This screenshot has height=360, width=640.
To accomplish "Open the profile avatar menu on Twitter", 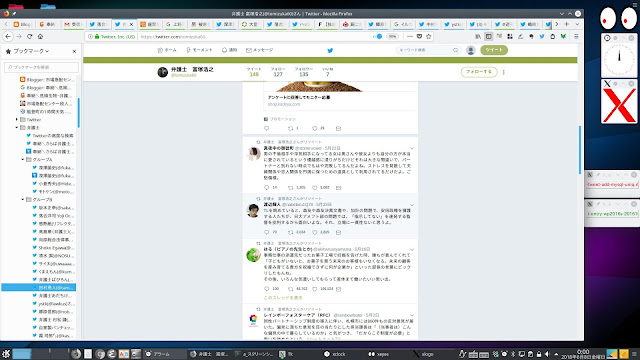I will click(471, 50).
